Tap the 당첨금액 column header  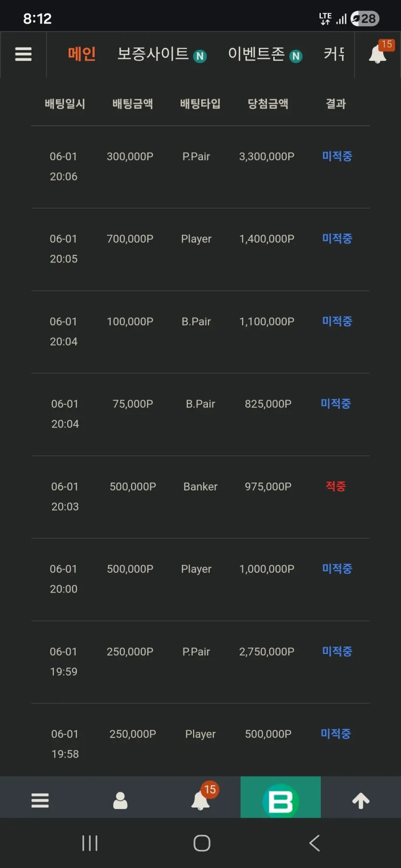268,104
